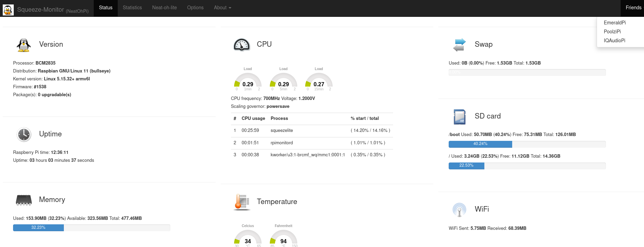644x247 pixels.
Task: Click the WiFi antenna icon
Action: tap(459, 210)
